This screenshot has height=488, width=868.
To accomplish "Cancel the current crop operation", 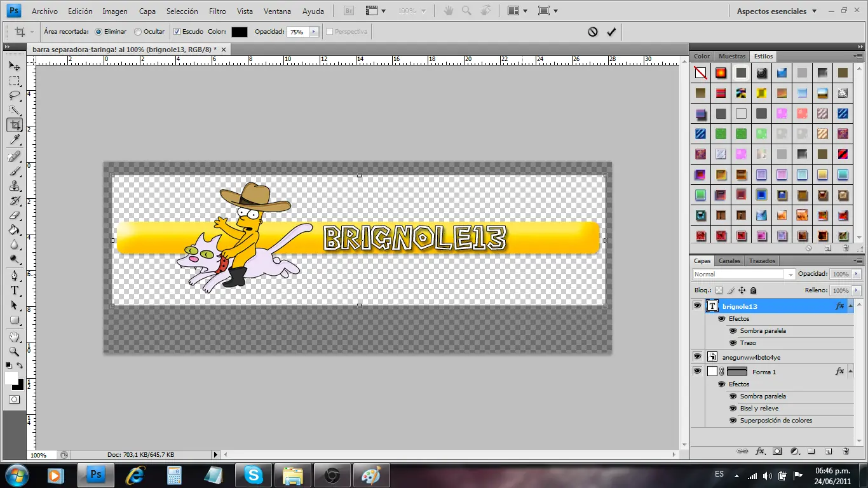I will tap(593, 32).
